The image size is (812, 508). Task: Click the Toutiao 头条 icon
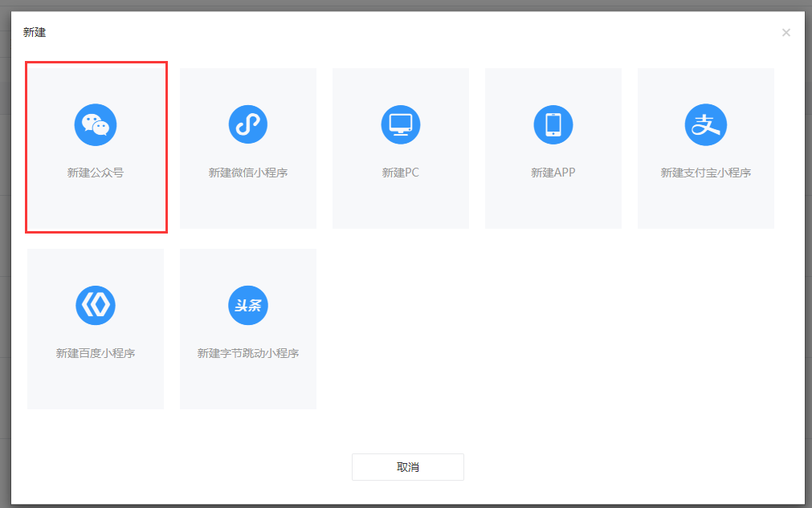[x=248, y=305]
